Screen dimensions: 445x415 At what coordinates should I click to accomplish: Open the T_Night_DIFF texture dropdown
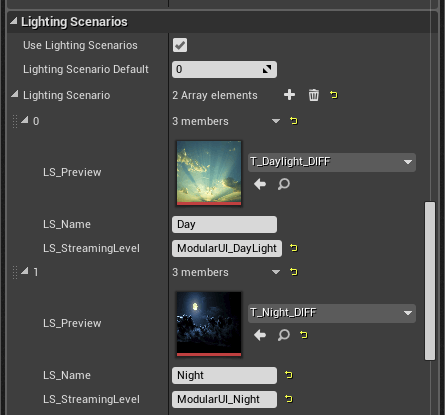coord(332,313)
